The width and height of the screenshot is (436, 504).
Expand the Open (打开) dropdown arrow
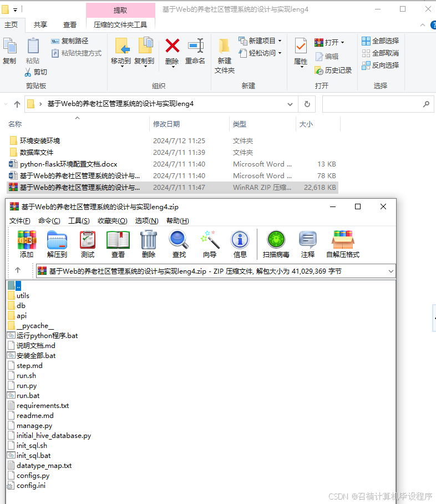tap(342, 42)
